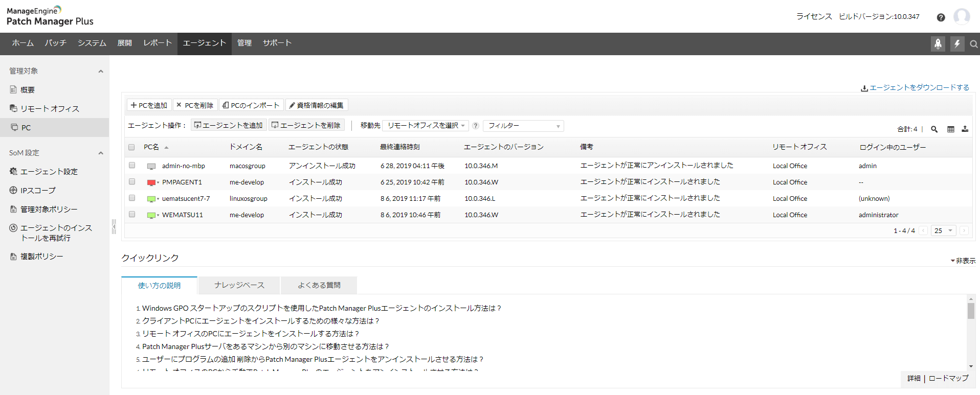Check the PMPAGENT1 row checkbox
Image resolution: width=980 pixels, height=395 pixels.
coord(132,181)
